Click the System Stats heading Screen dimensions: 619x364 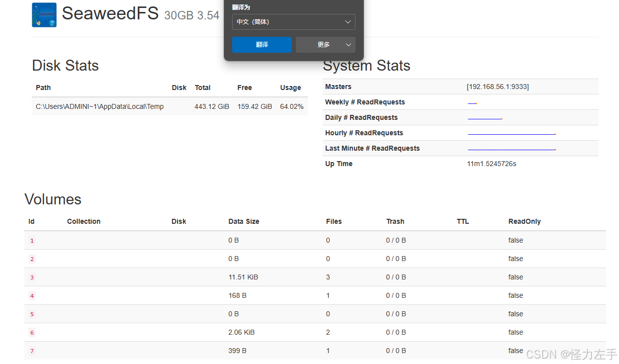click(366, 66)
